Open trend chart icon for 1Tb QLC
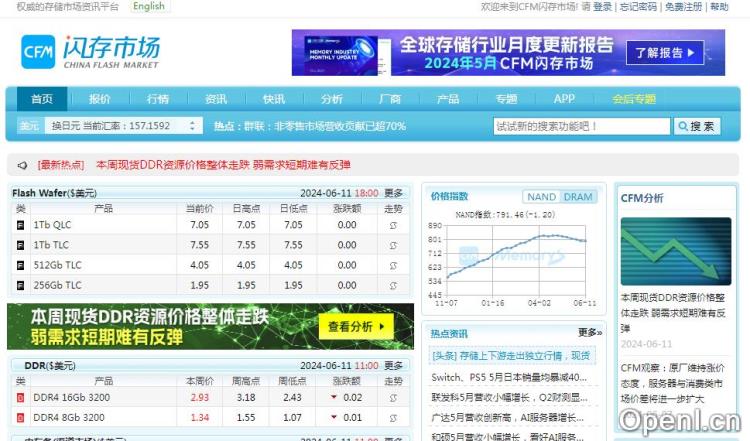This screenshot has height=441, width=750. (x=393, y=225)
